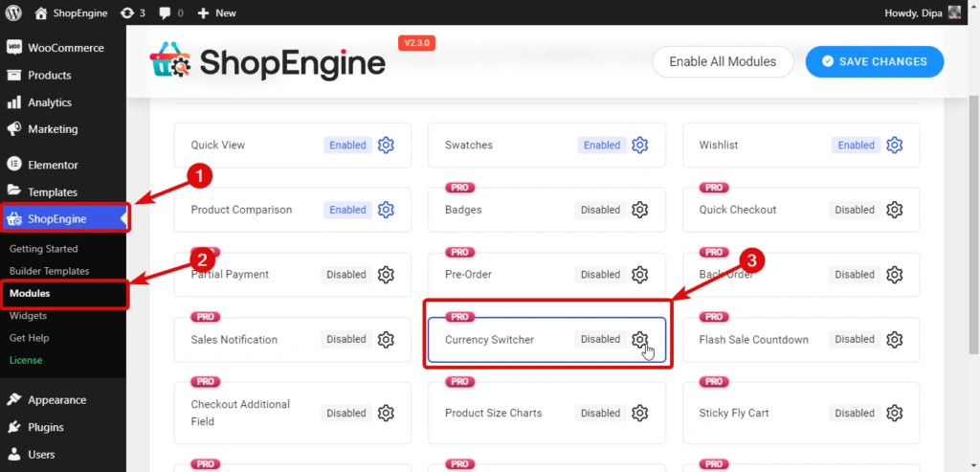Click the Save Changes button
The image size is (980, 472).
[874, 61]
